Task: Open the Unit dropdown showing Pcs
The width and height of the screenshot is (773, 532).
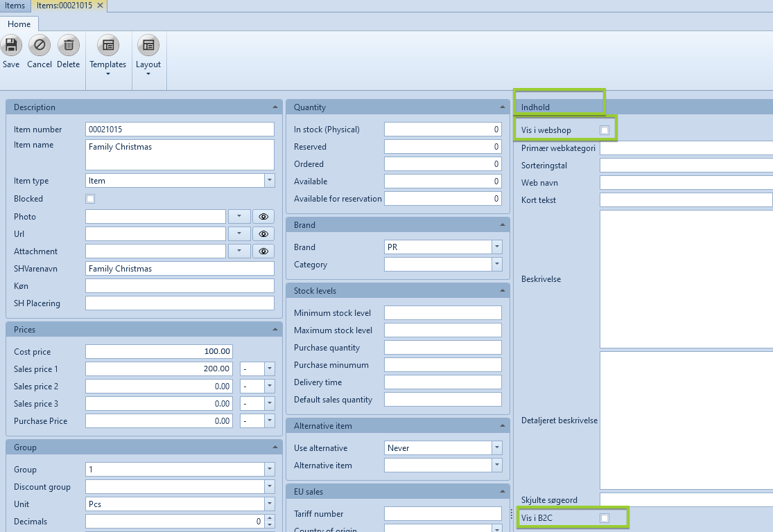Action: (270, 504)
